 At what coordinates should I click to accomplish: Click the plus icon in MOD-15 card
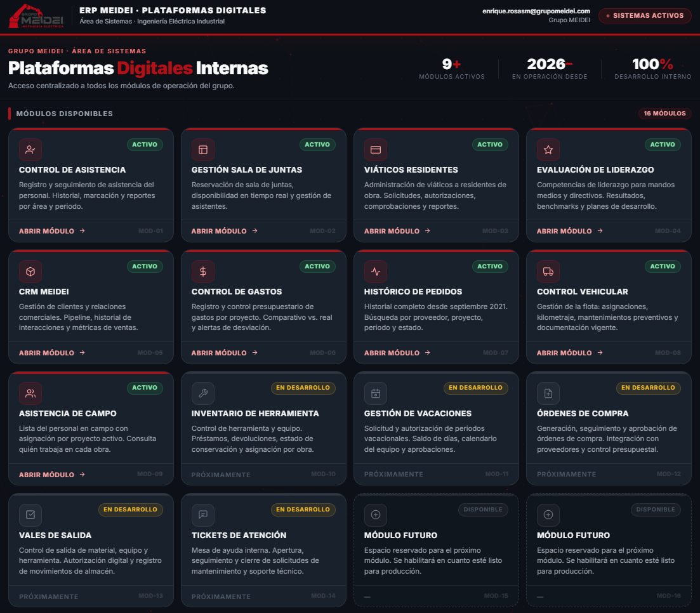pos(376,515)
